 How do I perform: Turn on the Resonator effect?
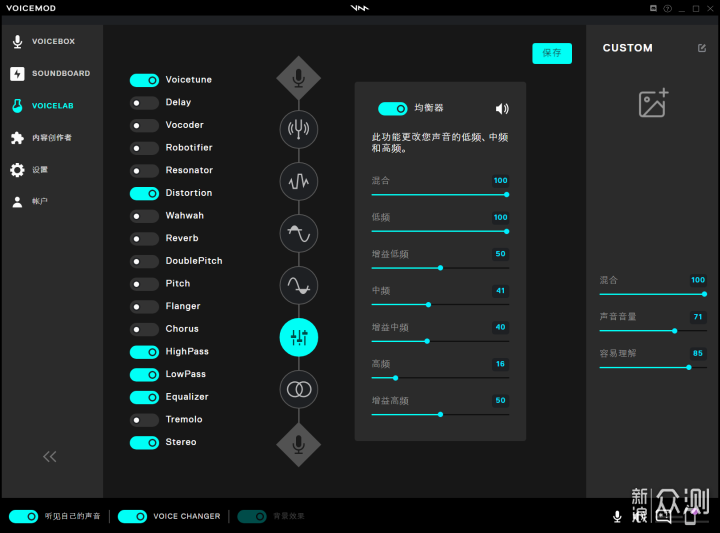pyautogui.click(x=144, y=171)
